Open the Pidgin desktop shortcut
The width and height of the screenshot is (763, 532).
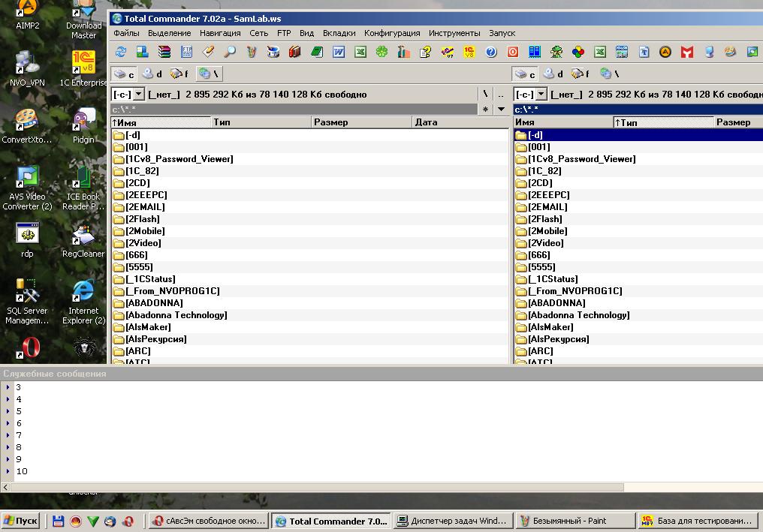(83, 126)
